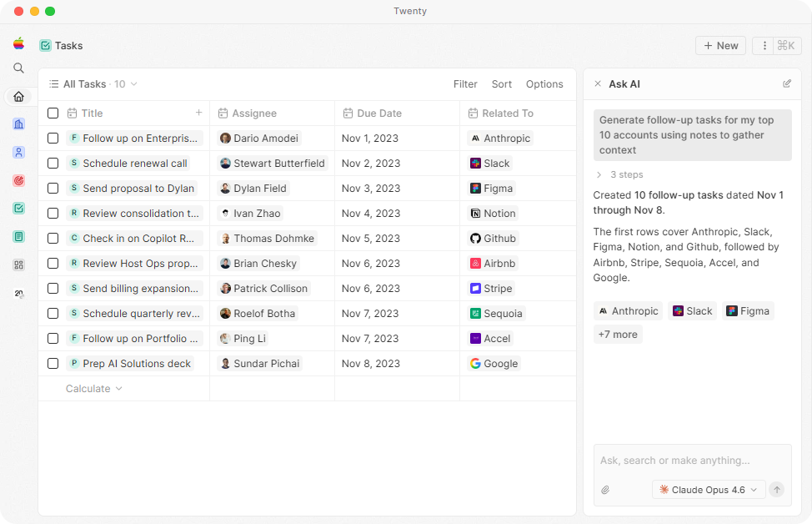The height and width of the screenshot is (524, 812).
Task: Click the Google chip in Related To column
Action: pyautogui.click(x=494, y=363)
